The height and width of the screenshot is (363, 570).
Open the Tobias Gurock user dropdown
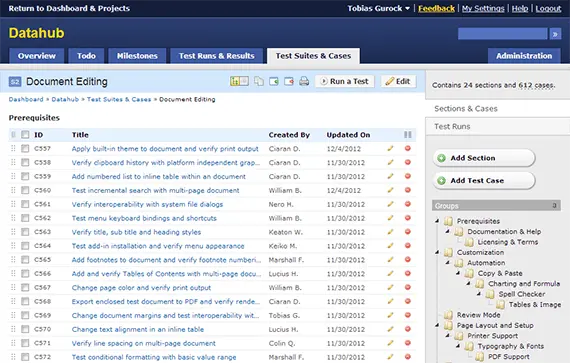[378, 8]
